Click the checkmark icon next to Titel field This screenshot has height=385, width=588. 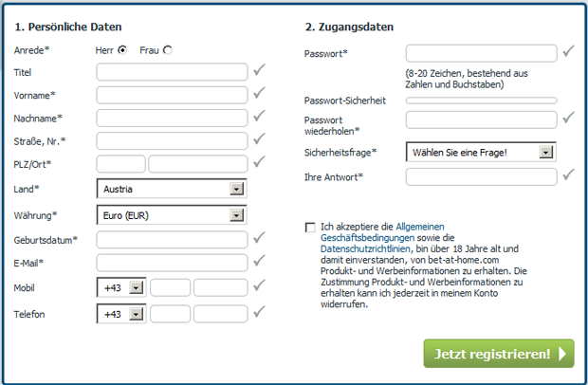click(x=259, y=70)
